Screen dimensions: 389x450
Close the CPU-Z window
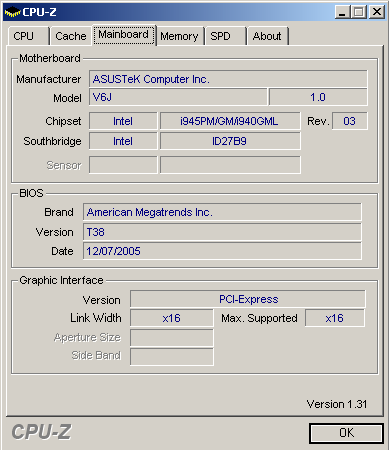tap(377, 12)
